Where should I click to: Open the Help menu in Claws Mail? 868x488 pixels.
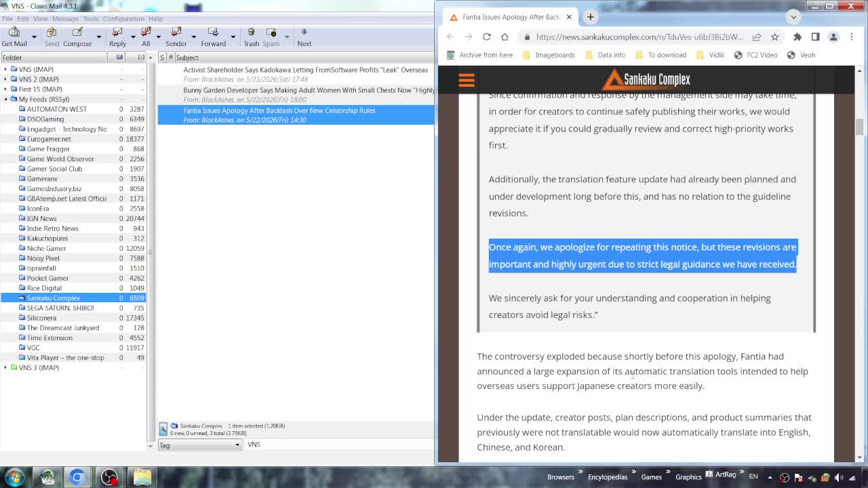point(155,18)
